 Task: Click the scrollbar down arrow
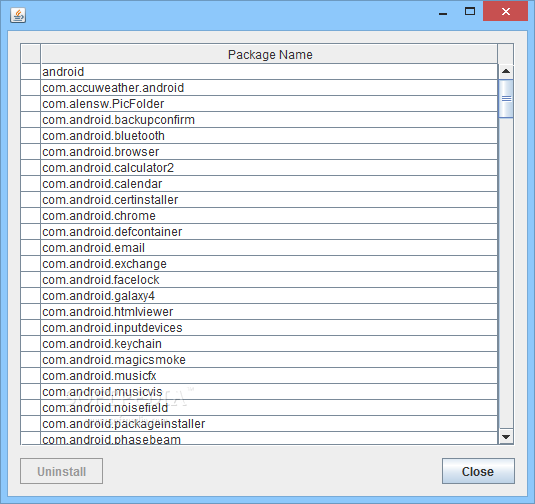pos(506,437)
